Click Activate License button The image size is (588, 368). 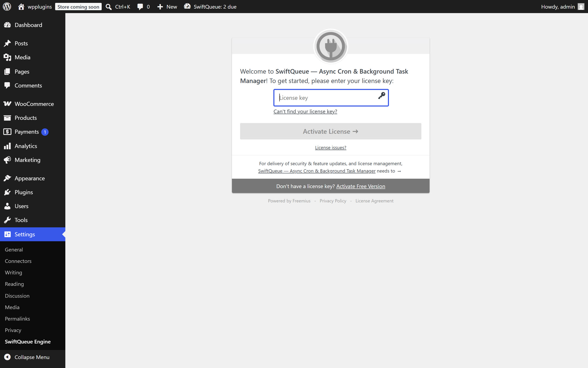coord(331,131)
